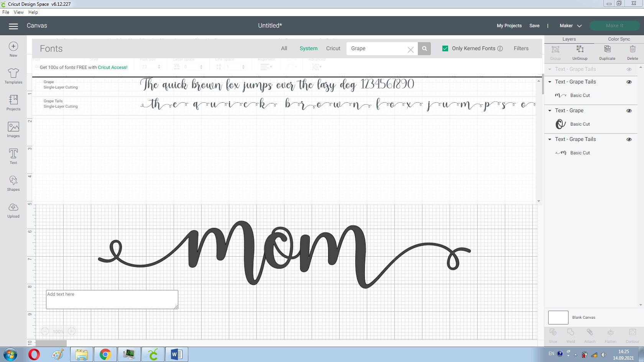Click the green Make It button
644x362 pixels.
(614, 26)
